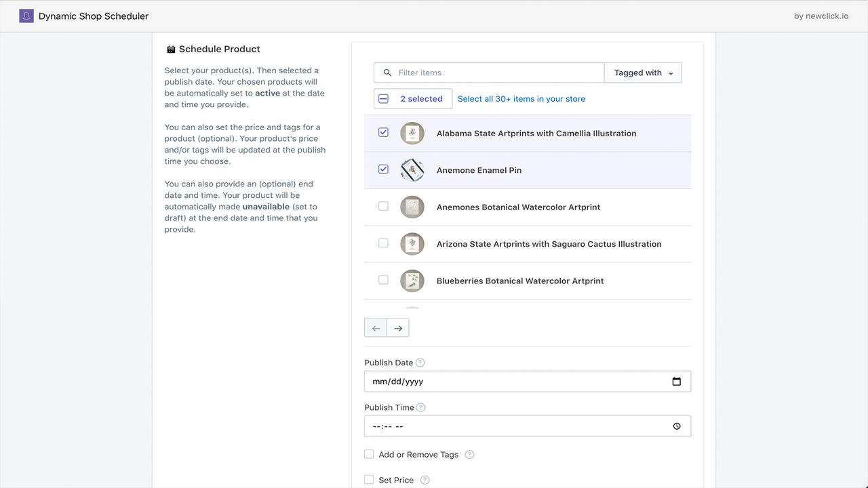
Task: Open the Tagged with filter dropdown
Action: click(x=643, y=73)
